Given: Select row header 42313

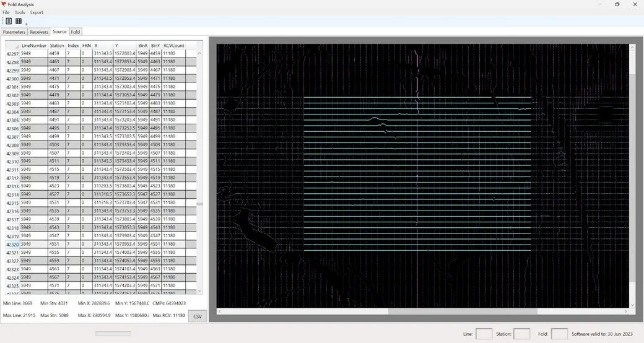Looking at the screenshot, I should 12,186.
